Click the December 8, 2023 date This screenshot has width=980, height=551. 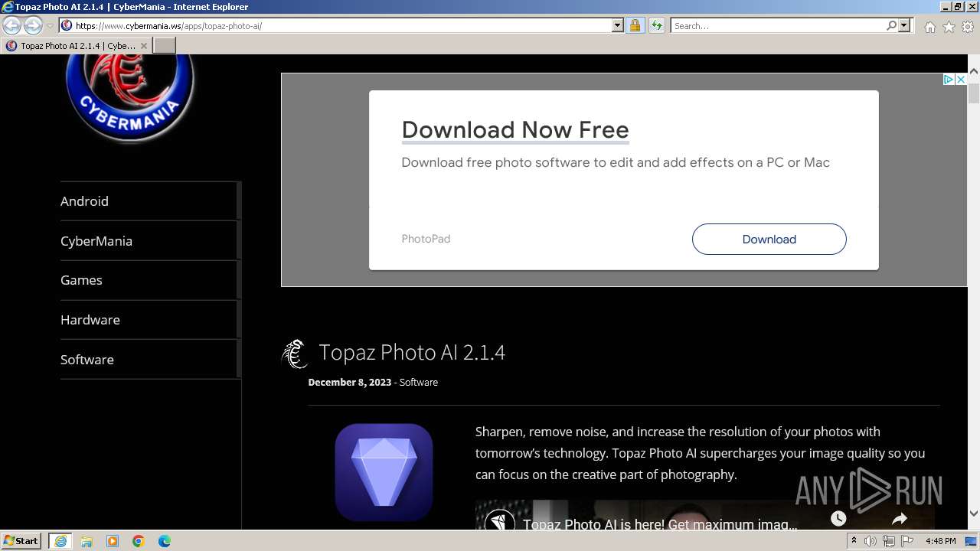point(350,382)
